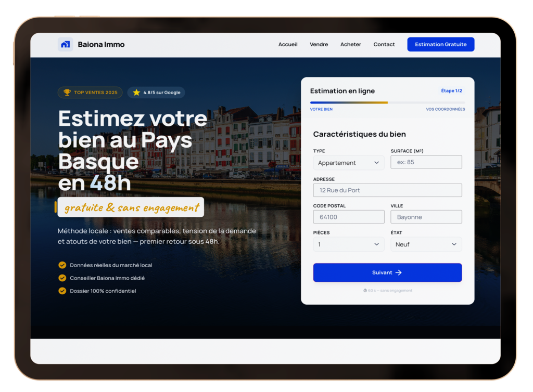The image size is (533, 392).
Task: Click the star icon in Google rating badge
Action: tap(136, 93)
